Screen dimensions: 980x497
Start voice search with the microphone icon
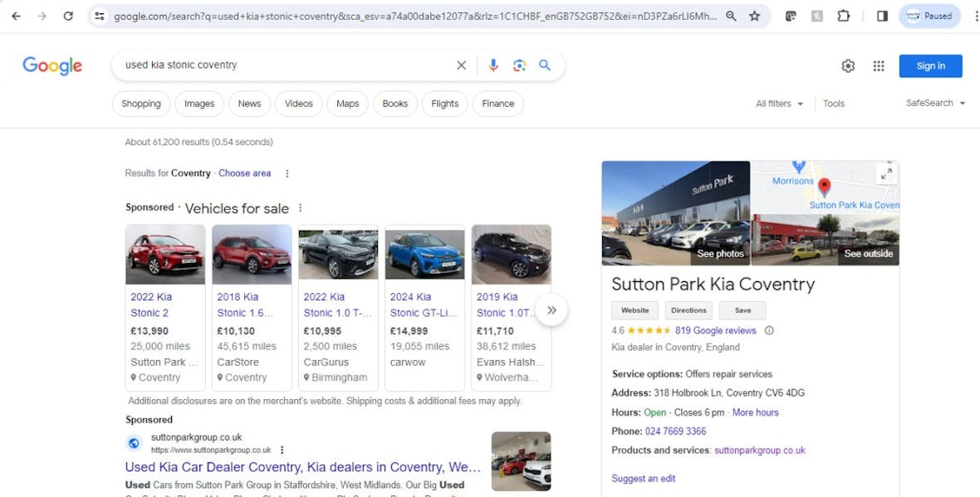coord(493,64)
